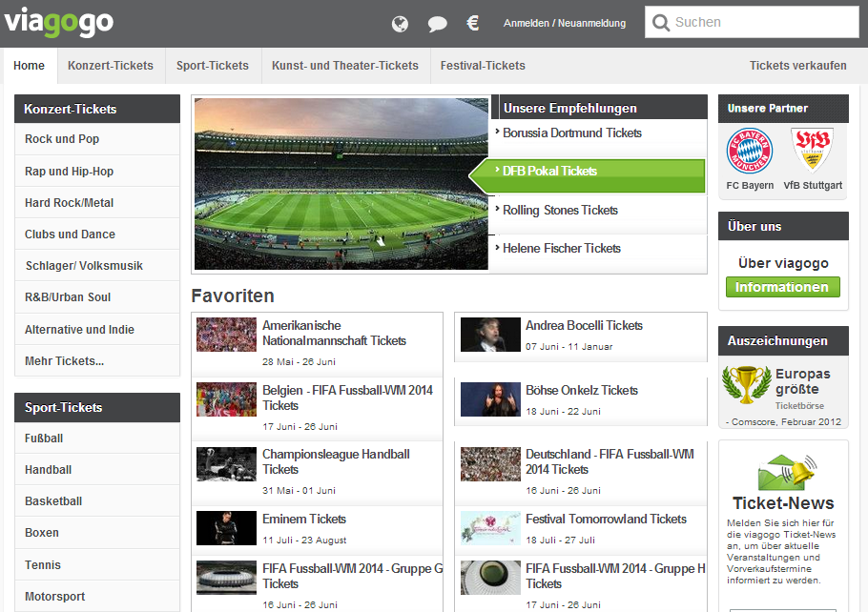Screen dimensions: 868x612
Task: Click the Böhse Onkelz thumbnail
Action: click(490, 399)
